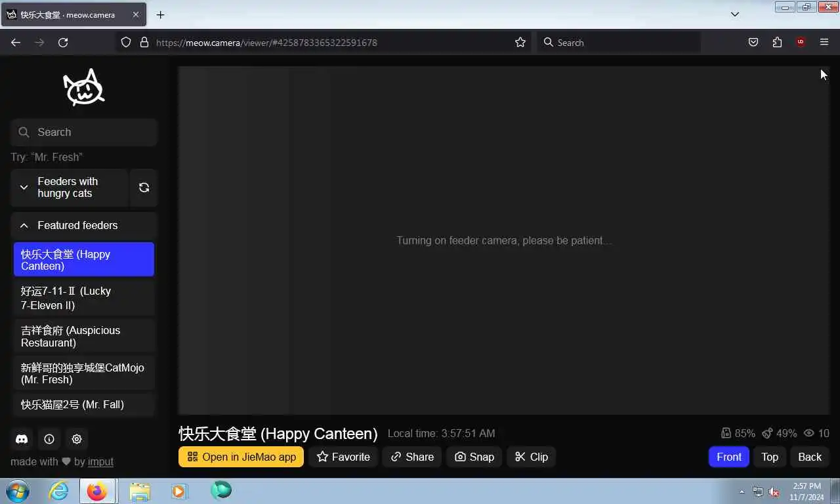Screen dimensions: 840x504
Task: Click the site security padlock icon
Action: [x=144, y=43]
